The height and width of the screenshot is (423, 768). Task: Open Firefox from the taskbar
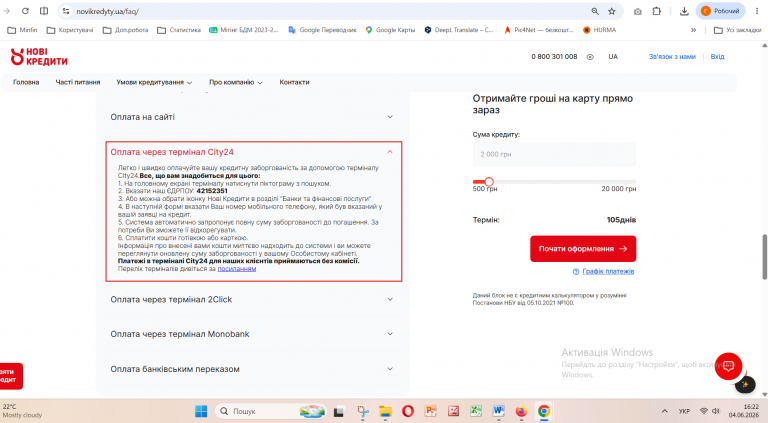(x=521, y=411)
